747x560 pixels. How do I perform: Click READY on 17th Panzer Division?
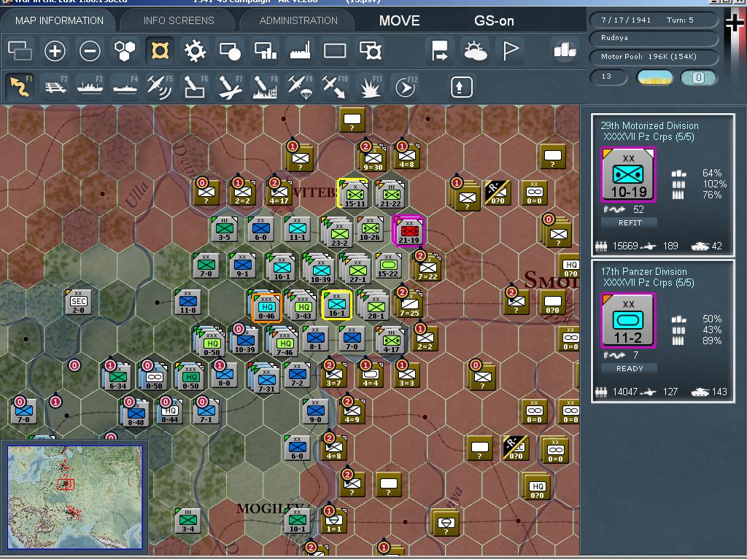(630, 368)
